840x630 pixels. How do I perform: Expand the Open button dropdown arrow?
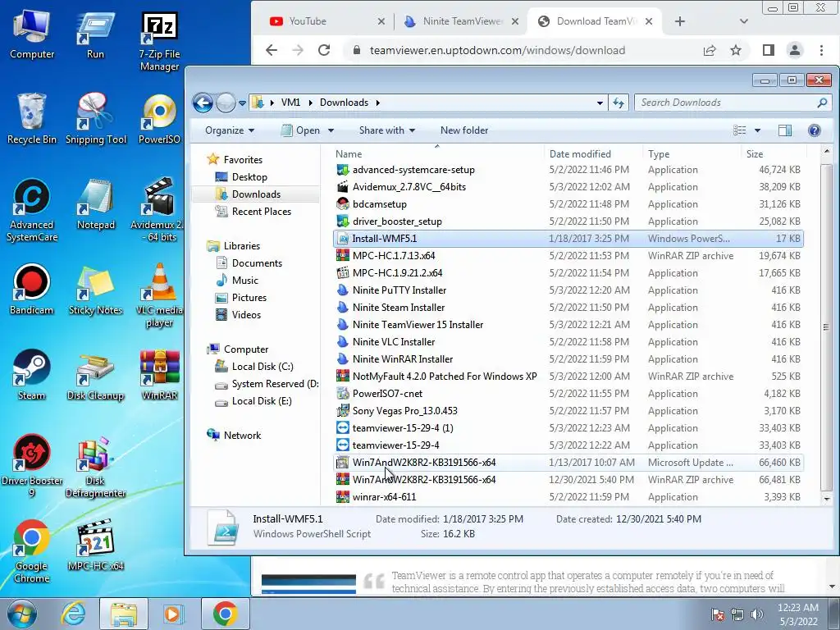(x=331, y=130)
